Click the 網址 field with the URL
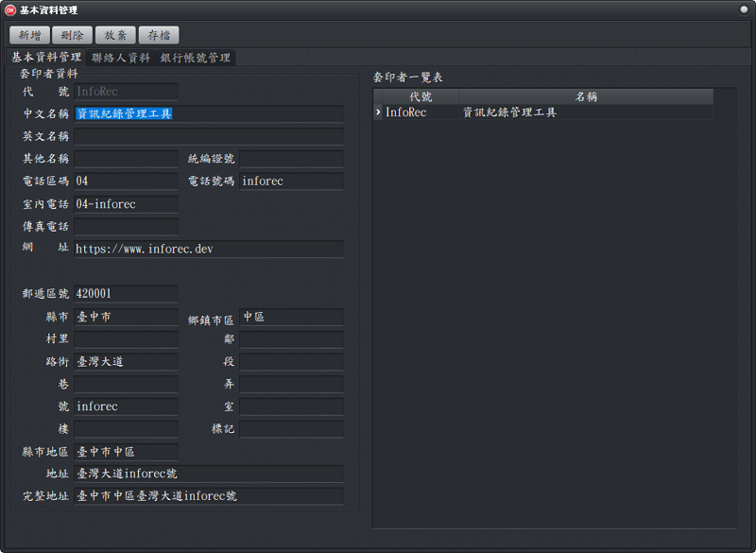 click(x=208, y=249)
